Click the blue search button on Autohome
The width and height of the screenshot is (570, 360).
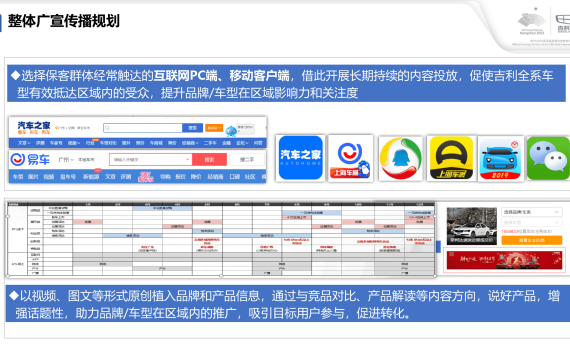pos(192,128)
